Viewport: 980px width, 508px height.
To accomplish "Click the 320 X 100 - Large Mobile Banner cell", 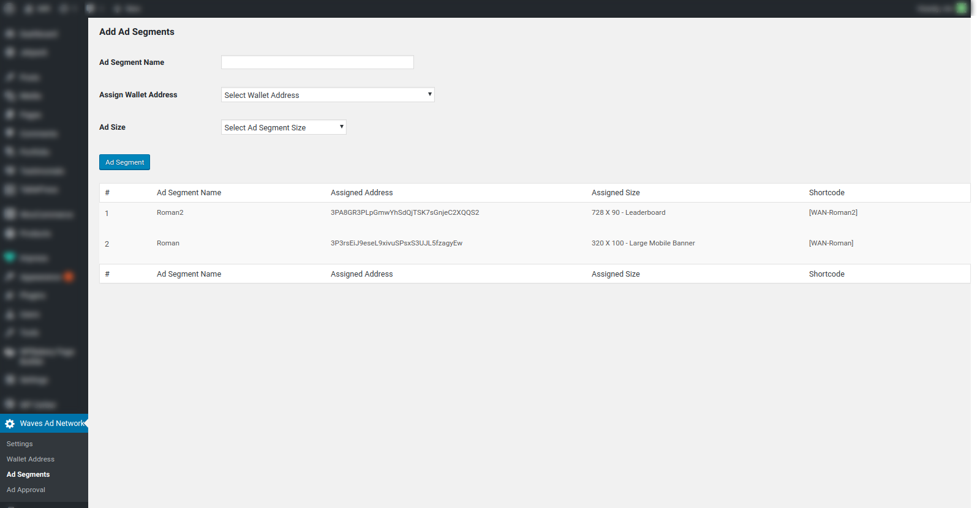I will [x=643, y=243].
